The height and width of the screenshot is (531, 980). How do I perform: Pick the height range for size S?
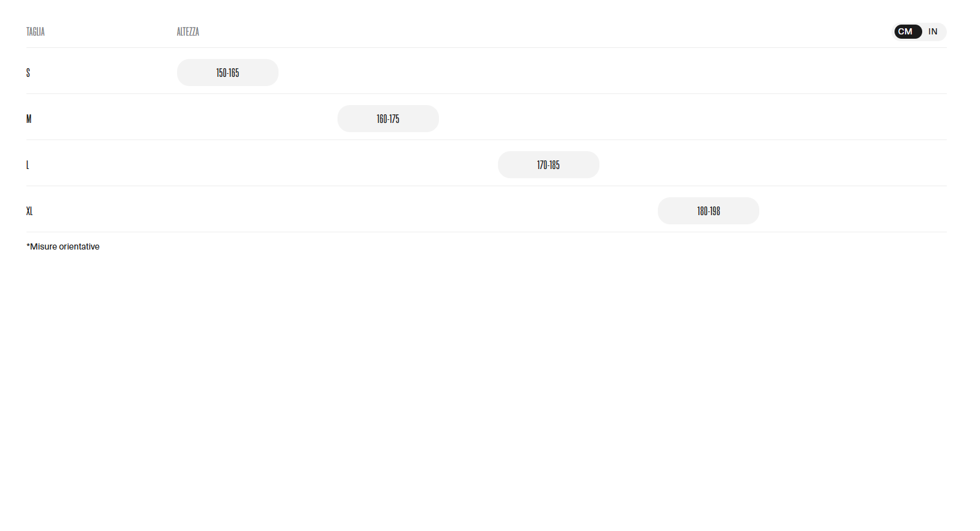coord(227,73)
